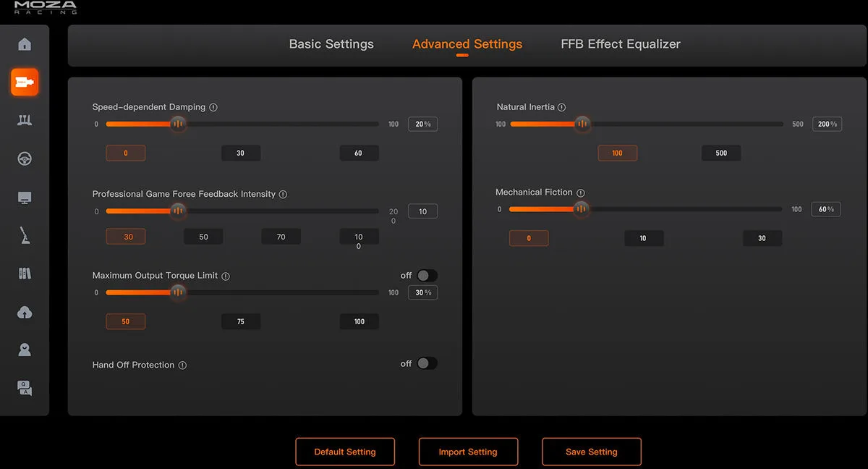Select the 10 preset under Mechanical Fiction
868x469 pixels.
point(644,238)
